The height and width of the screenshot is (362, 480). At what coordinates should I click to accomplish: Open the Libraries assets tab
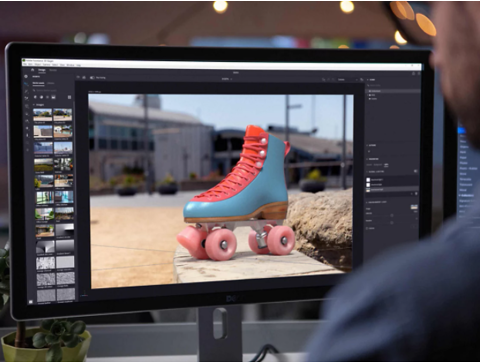click(x=50, y=83)
